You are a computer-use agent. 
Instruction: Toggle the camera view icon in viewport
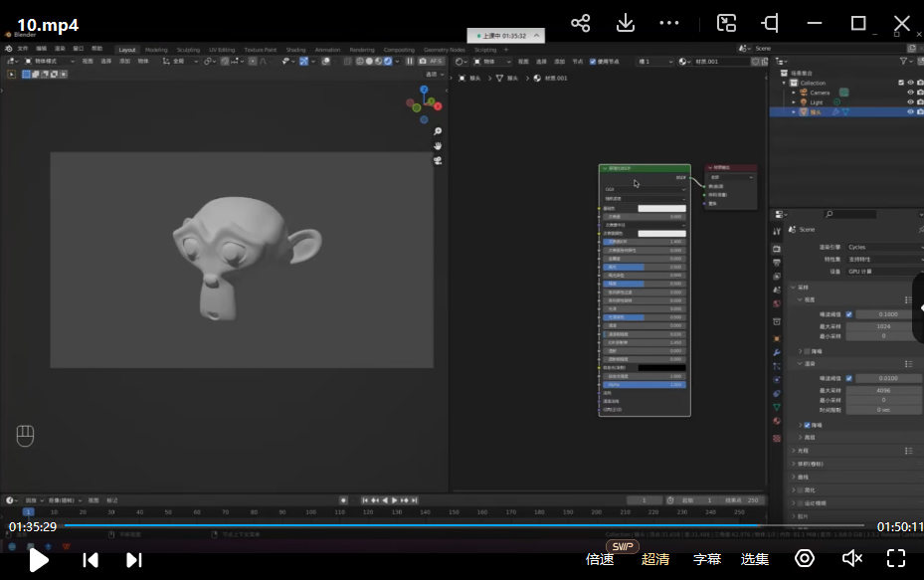click(x=438, y=161)
